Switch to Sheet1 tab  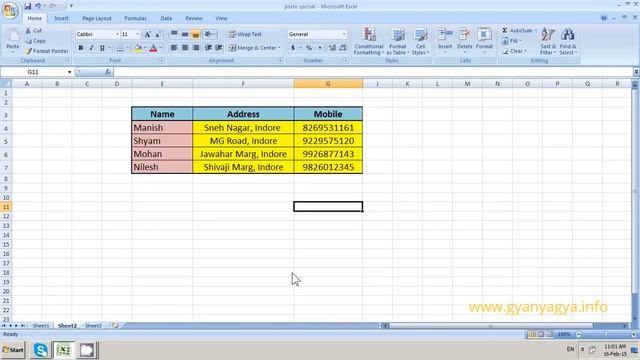tap(41, 326)
